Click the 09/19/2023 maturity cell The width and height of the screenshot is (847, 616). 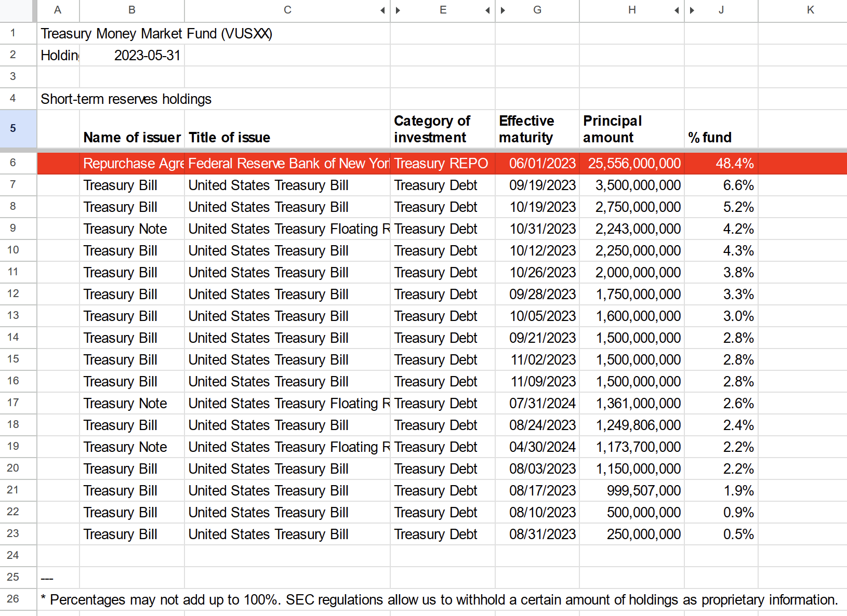pos(537,185)
